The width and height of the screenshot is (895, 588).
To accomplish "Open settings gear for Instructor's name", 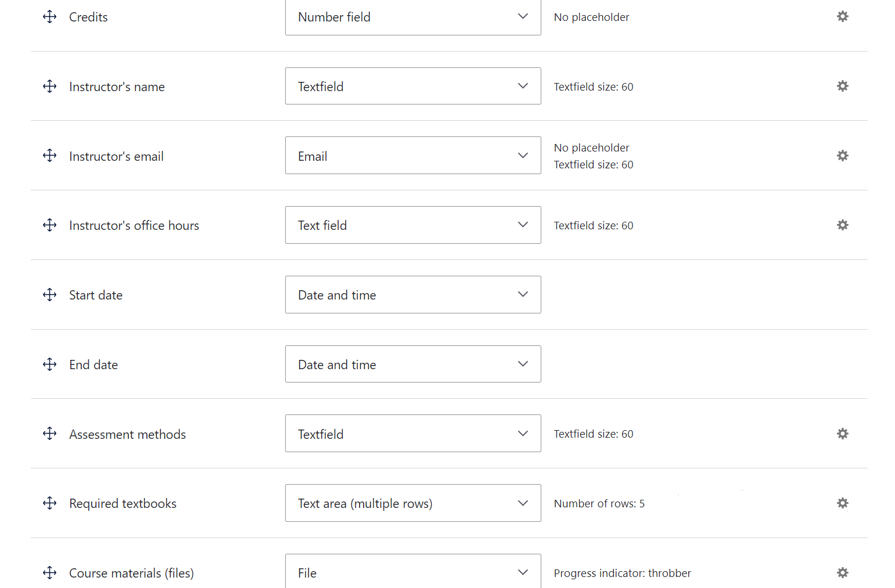I will (843, 86).
